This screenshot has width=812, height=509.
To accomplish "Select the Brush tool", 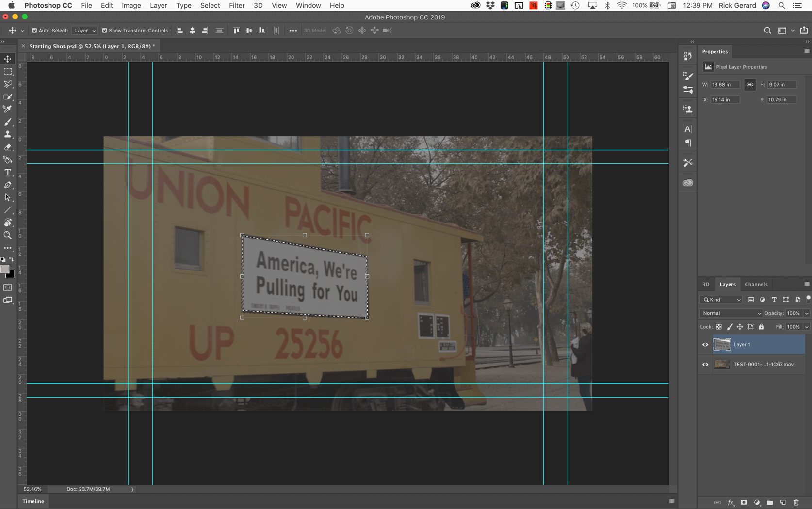I will pyautogui.click(x=8, y=122).
